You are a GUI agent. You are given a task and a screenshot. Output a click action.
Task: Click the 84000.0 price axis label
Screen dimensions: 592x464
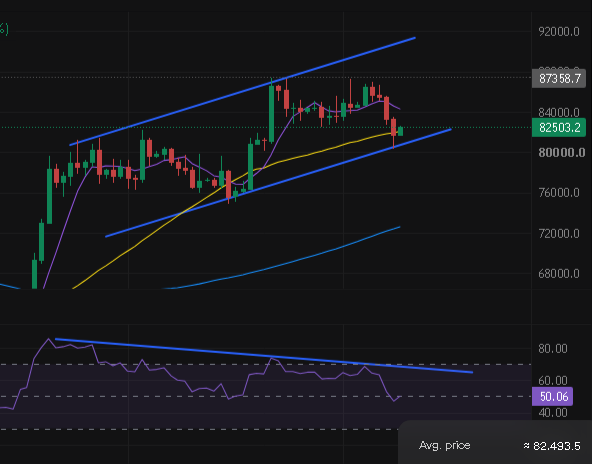559,113
